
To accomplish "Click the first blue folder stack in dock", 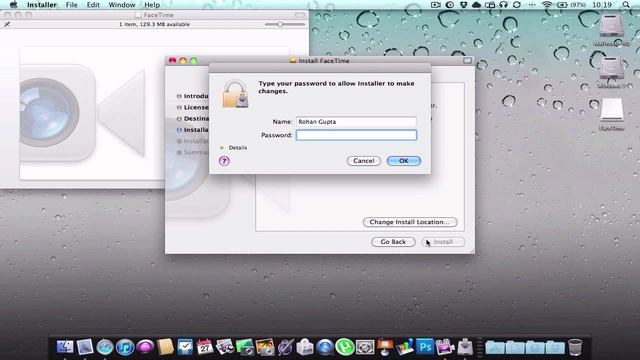I will 495,348.
